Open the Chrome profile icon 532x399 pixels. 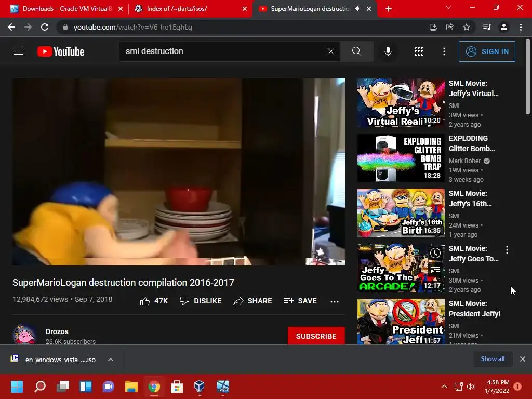point(504,27)
